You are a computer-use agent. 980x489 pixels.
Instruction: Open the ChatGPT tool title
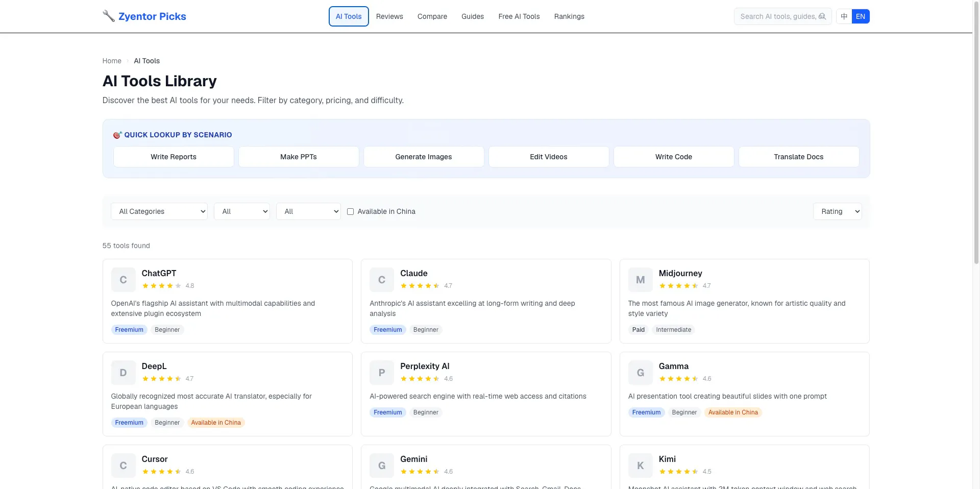pyautogui.click(x=159, y=273)
